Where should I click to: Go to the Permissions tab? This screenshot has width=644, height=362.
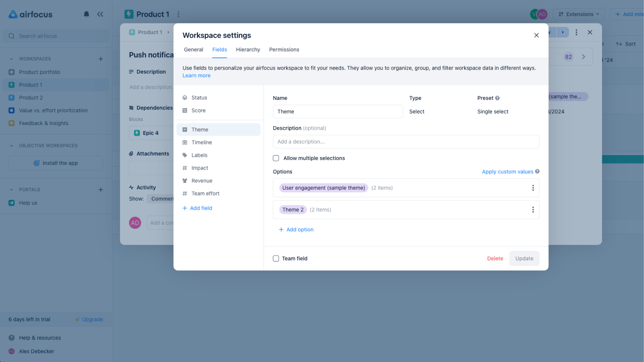(x=284, y=49)
